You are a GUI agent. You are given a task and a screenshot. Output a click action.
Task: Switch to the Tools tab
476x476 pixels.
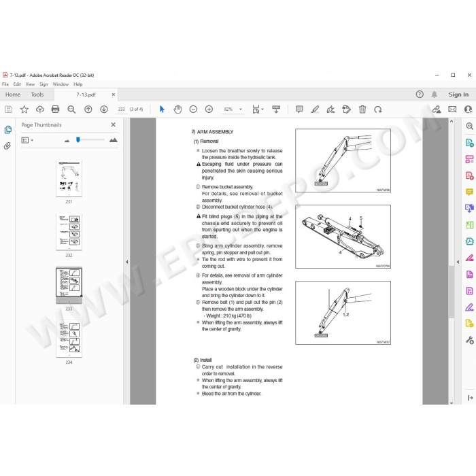(37, 95)
